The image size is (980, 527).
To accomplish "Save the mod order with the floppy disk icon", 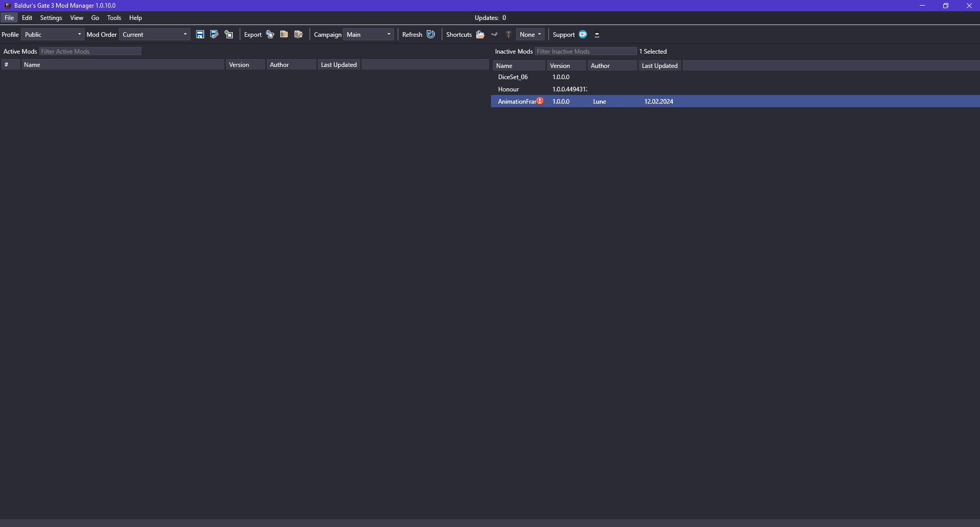I will click(200, 34).
